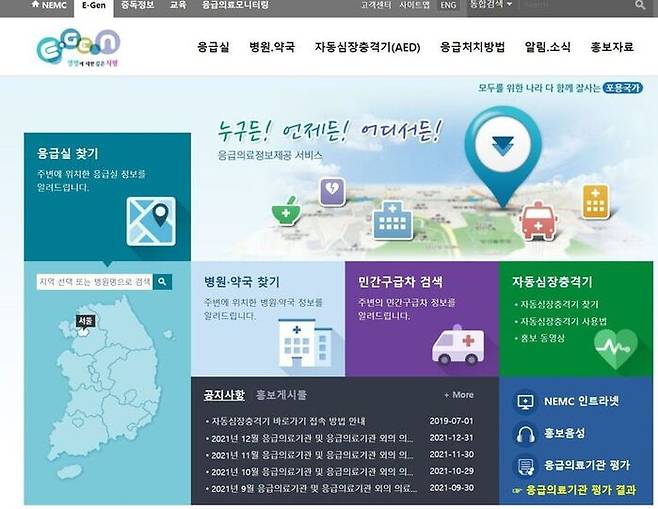Open the 통합검색 dropdown
Image resolution: width=658 pixels, height=509 pixels.
[491, 5]
